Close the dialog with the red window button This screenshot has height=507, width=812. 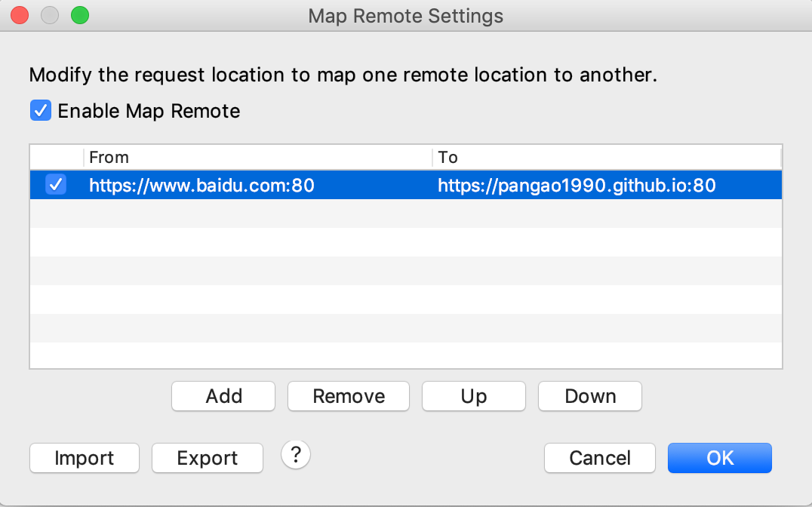tap(20, 15)
